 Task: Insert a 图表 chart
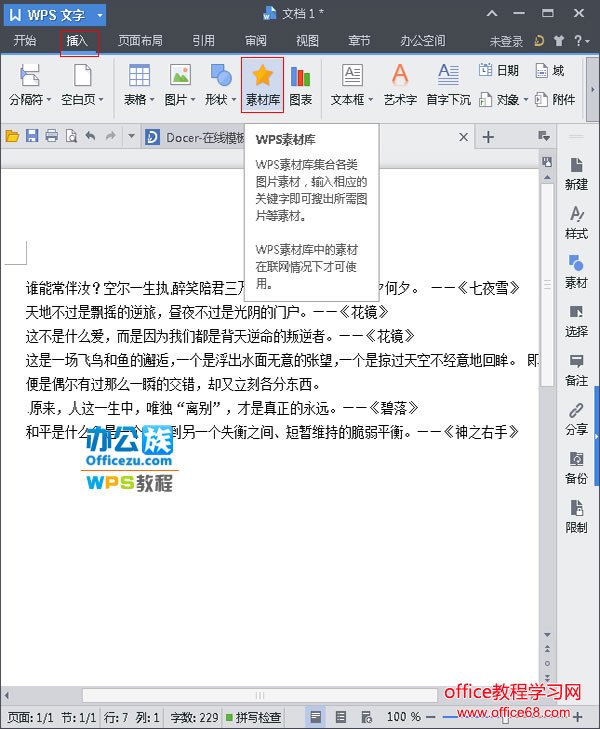[x=300, y=85]
